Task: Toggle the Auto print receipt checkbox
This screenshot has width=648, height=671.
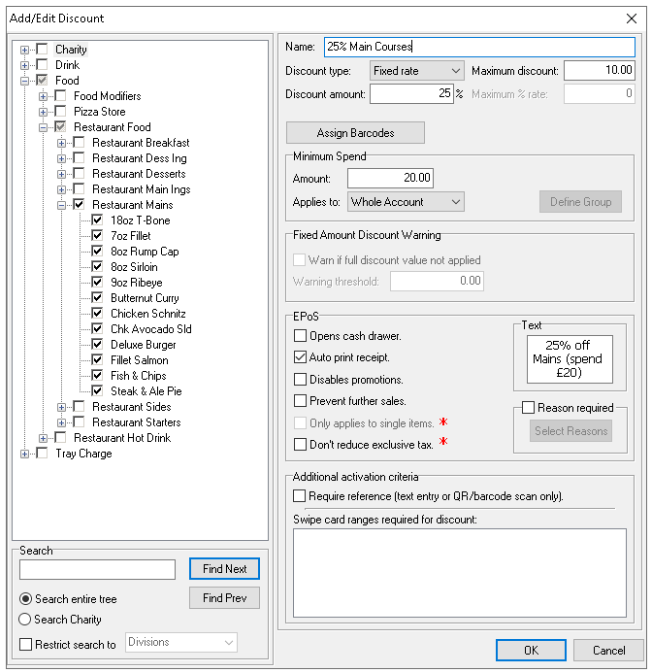Action: point(300,357)
